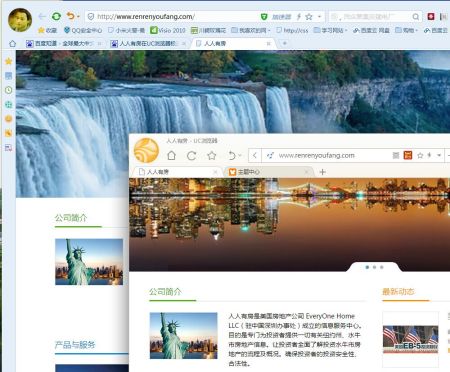The image size is (450, 372).
Task: Click the UC address field showing www.renrenyoufang.com
Action: (x=327, y=155)
